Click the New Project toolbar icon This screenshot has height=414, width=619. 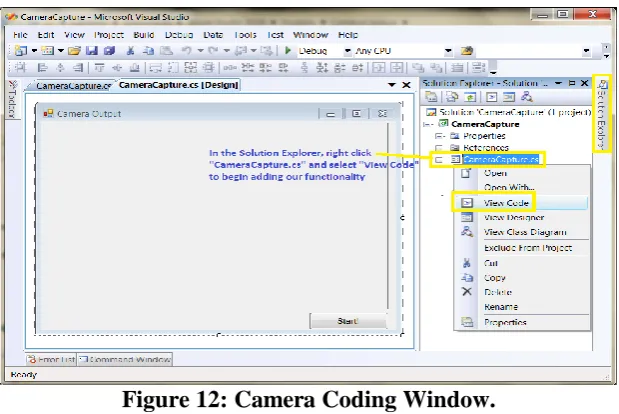click(21, 51)
